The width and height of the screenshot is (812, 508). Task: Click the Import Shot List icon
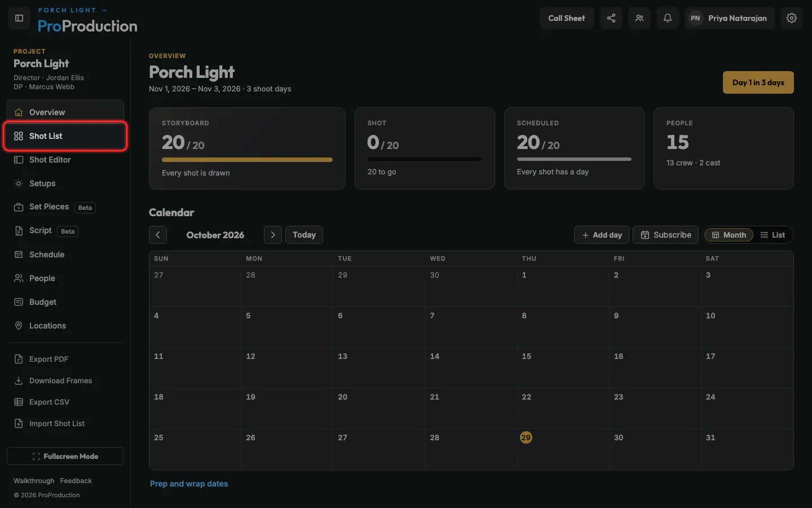[19, 423]
